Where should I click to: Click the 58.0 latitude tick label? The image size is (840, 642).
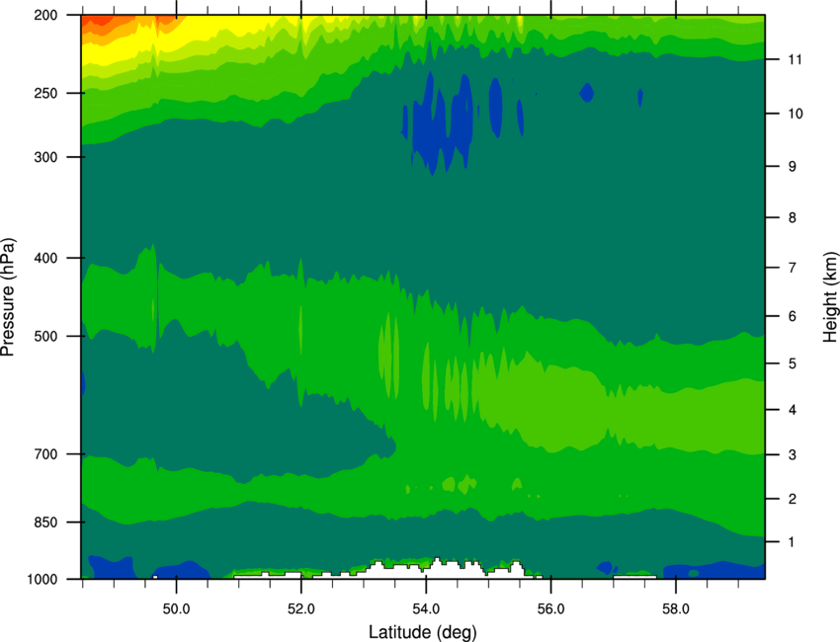[x=676, y=609]
